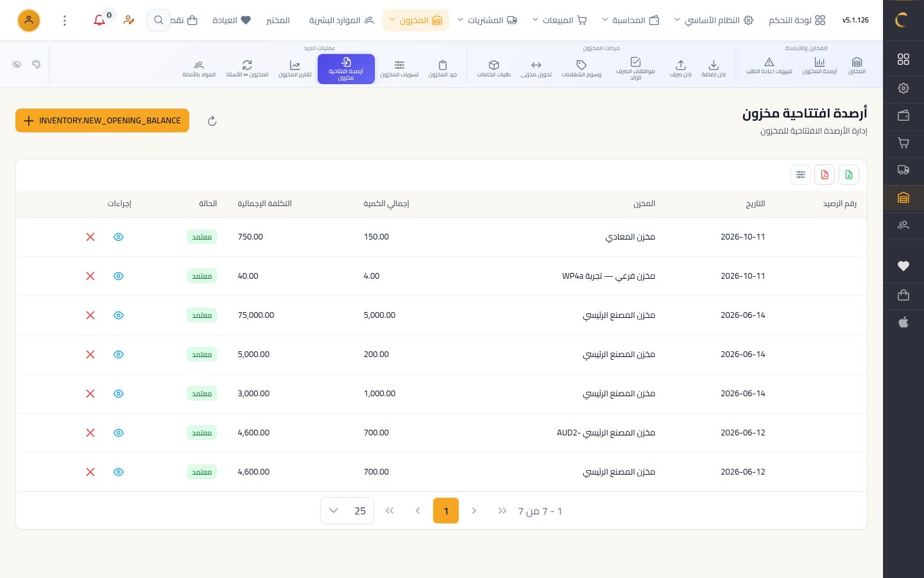
Task: Expand the النظام الأساسي menu dropdown
Action: pos(713,21)
